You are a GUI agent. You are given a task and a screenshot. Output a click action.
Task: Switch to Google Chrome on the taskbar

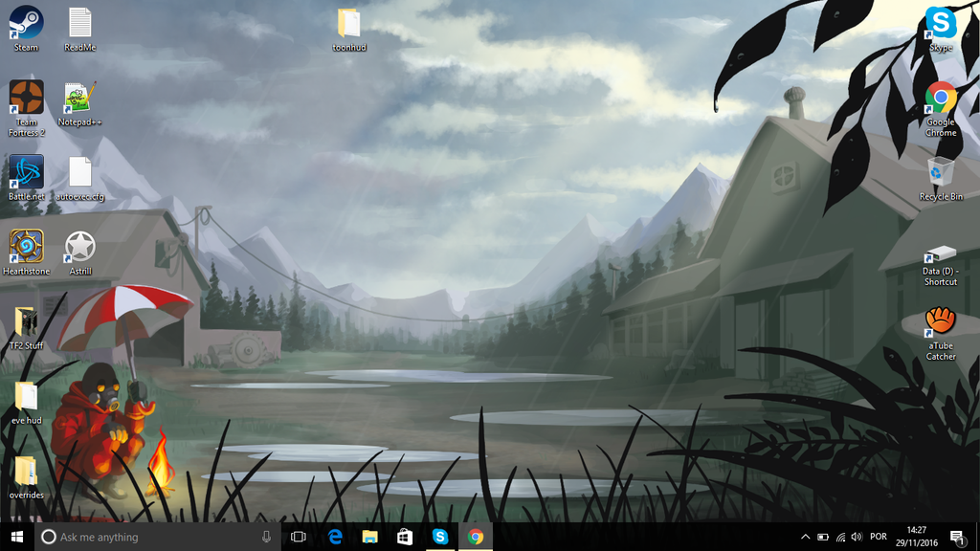click(x=476, y=537)
